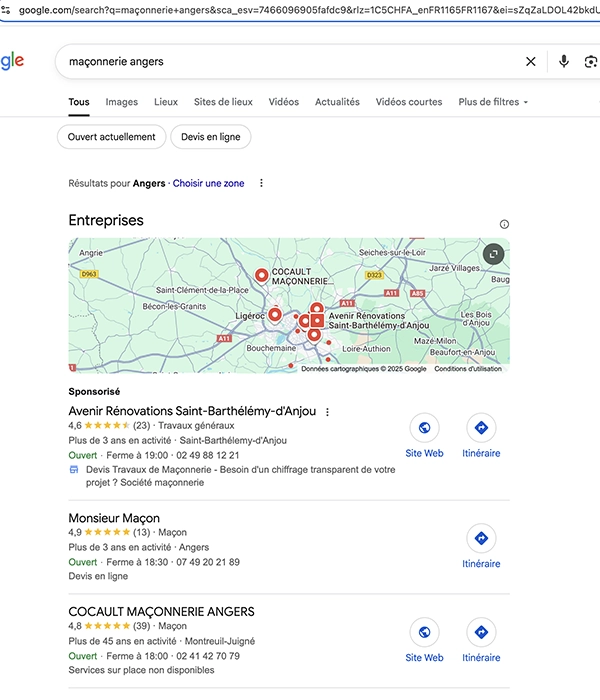Switch to the Images tab
Viewport: 600px width, 700px height.
pos(122,102)
